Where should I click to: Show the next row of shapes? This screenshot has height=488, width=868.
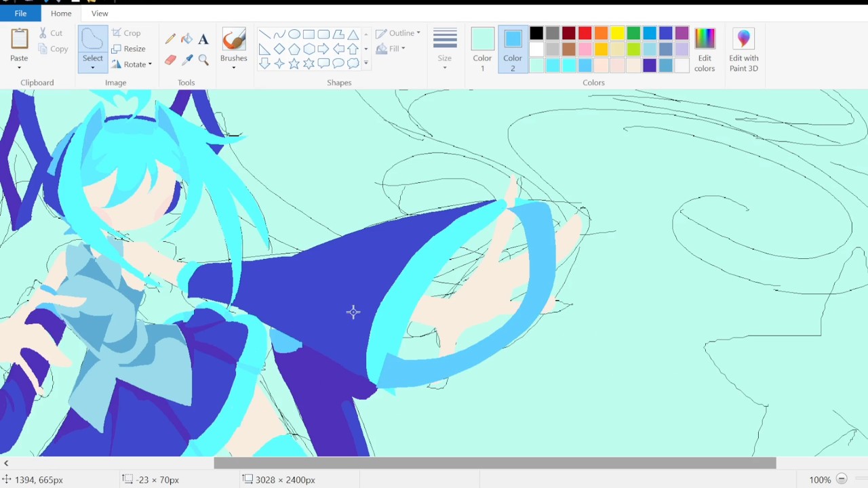[x=366, y=49]
